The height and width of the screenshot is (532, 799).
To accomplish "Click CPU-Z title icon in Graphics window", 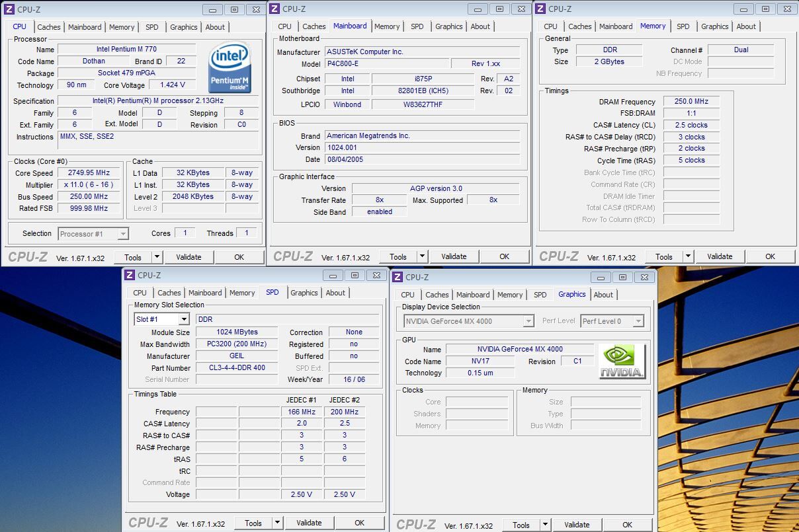I will [398, 277].
